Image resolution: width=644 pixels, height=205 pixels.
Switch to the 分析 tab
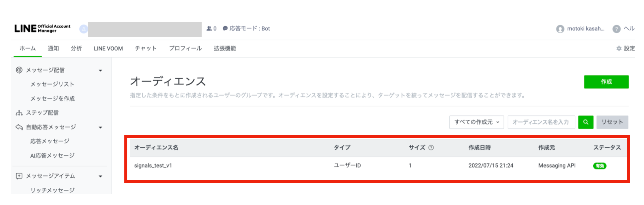click(x=76, y=48)
